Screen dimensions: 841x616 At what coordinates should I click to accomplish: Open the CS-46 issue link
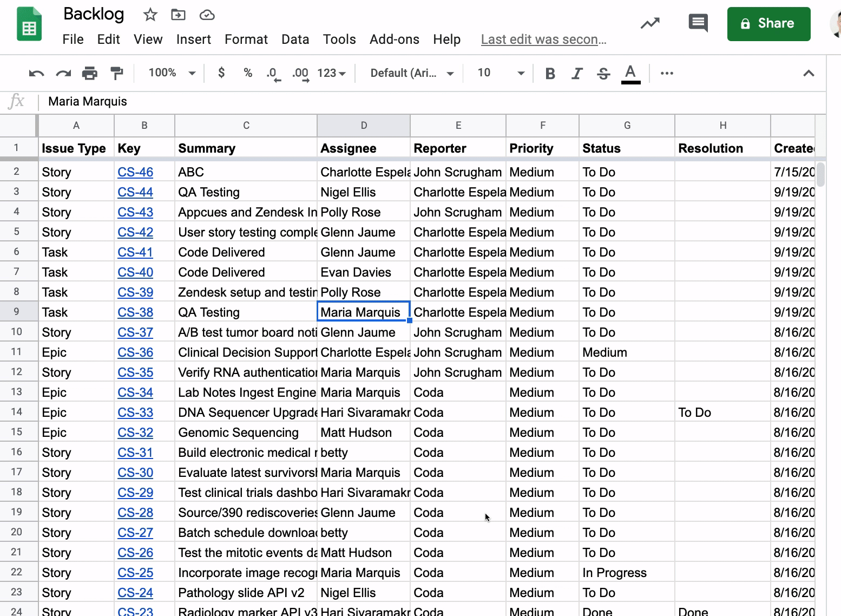(x=135, y=172)
